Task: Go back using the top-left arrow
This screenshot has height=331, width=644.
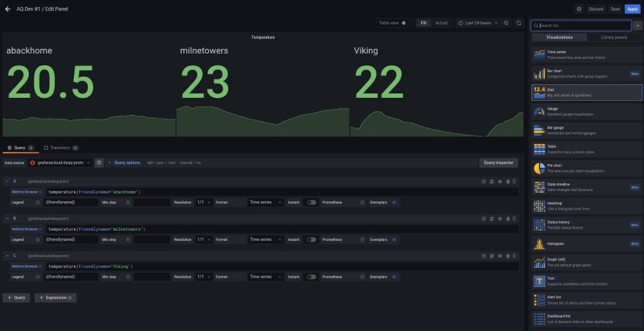Action: tap(8, 9)
